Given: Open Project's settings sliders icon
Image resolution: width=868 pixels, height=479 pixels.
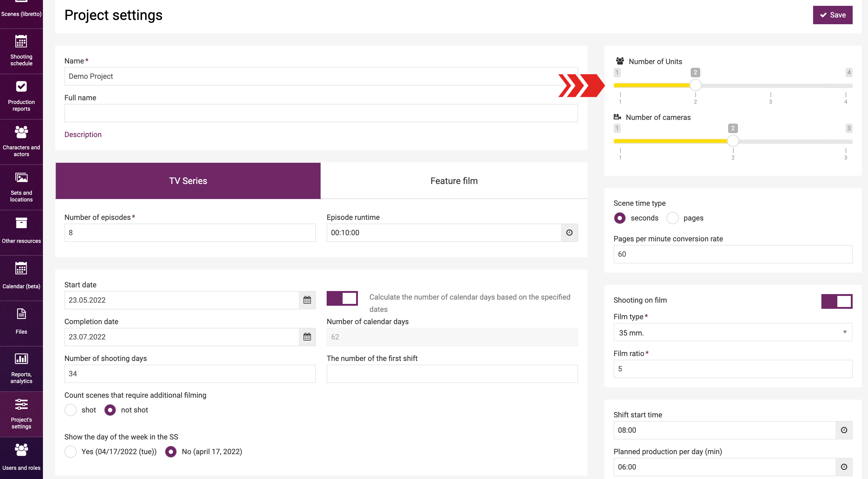Looking at the screenshot, I should point(21,404).
